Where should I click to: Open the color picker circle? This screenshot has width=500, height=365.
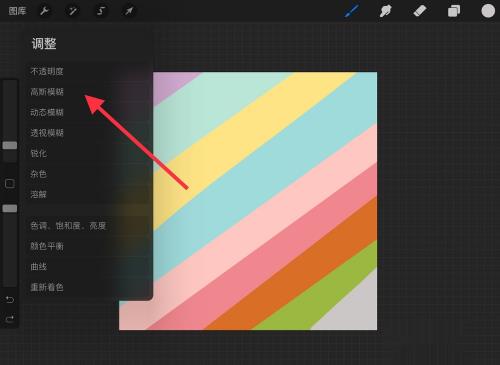coord(488,11)
